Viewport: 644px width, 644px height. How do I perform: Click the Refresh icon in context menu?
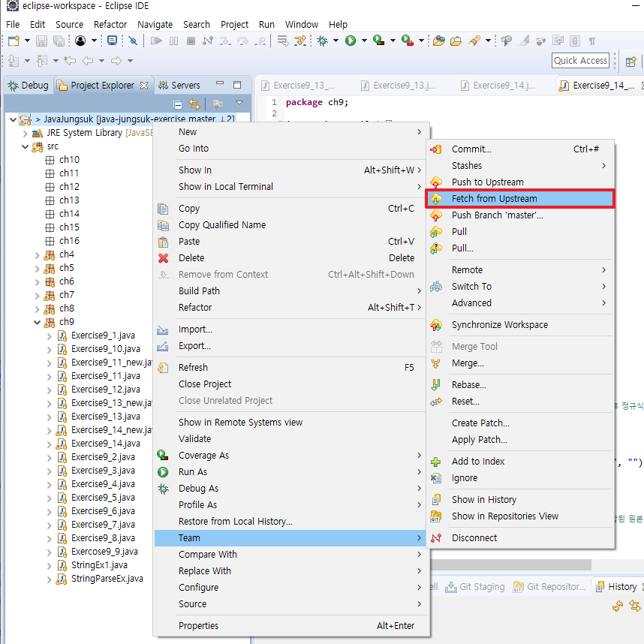click(163, 368)
